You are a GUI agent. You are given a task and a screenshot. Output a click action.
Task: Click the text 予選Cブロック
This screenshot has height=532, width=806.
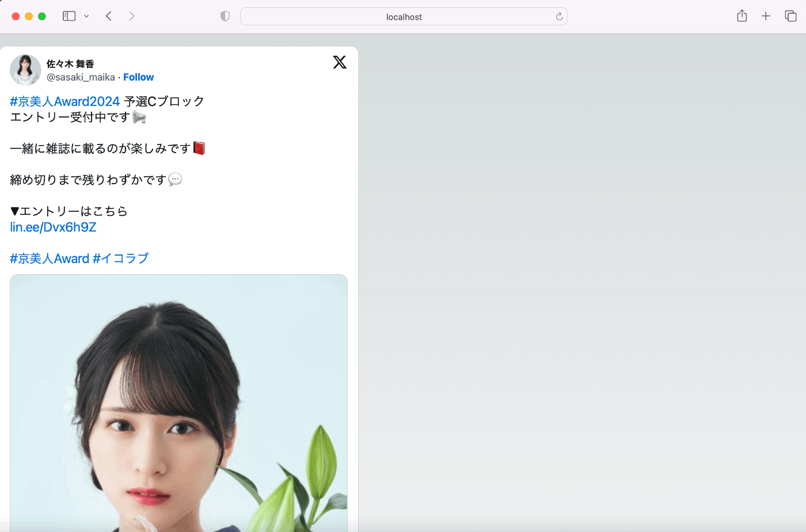pos(164,101)
